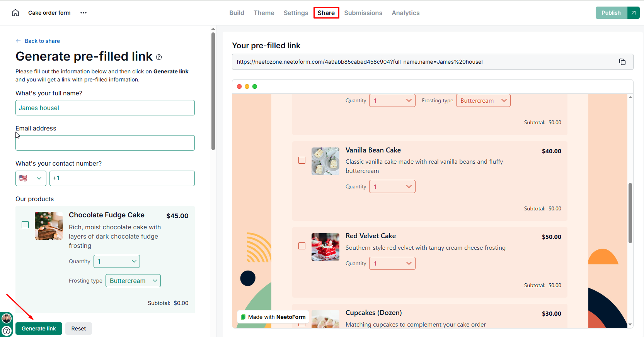This screenshot has width=644, height=337.
Task: Select the Red Velvet Cake checkbox in preview
Action: click(x=302, y=246)
